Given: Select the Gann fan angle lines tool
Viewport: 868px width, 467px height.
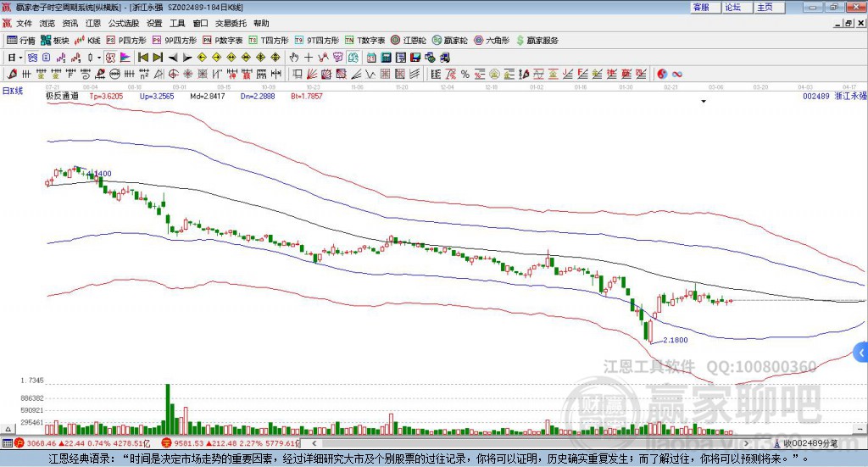Looking at the screenshot, I should tap(311, 74).
